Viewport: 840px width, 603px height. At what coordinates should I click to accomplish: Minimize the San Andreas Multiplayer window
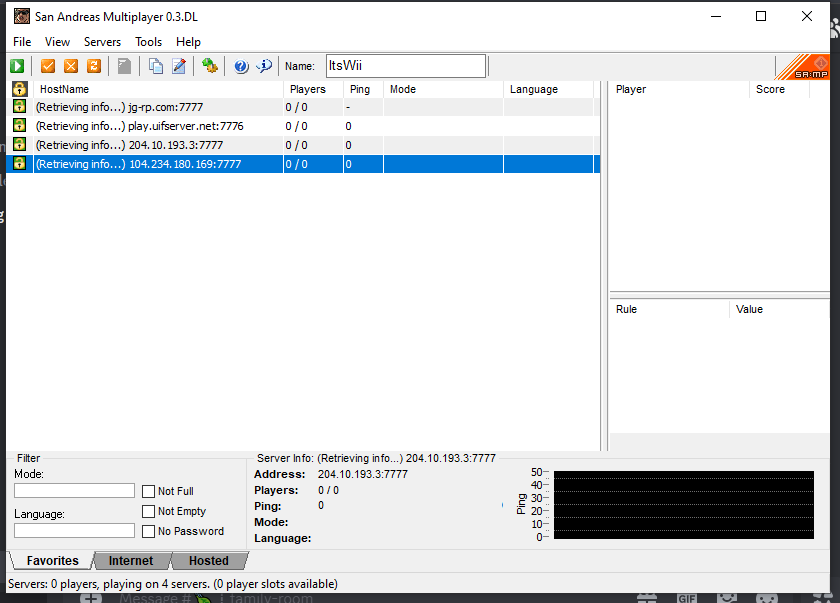tap(716, 16)
